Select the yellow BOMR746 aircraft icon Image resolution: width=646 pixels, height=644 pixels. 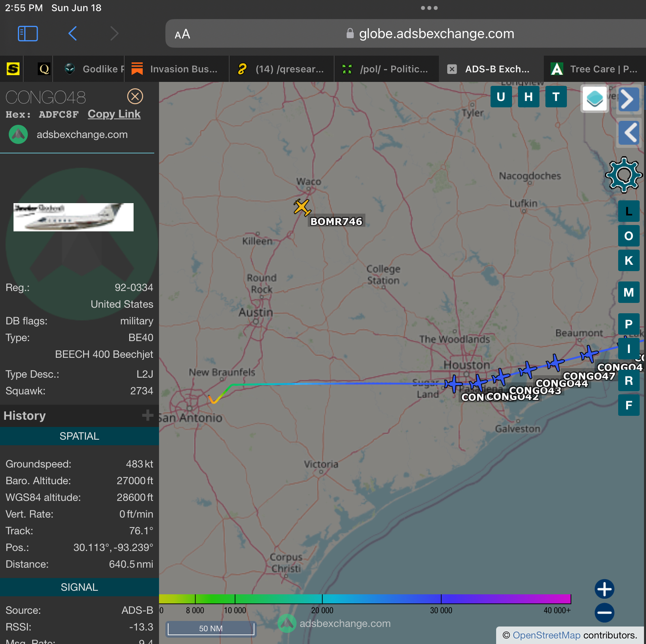(302, 207)
